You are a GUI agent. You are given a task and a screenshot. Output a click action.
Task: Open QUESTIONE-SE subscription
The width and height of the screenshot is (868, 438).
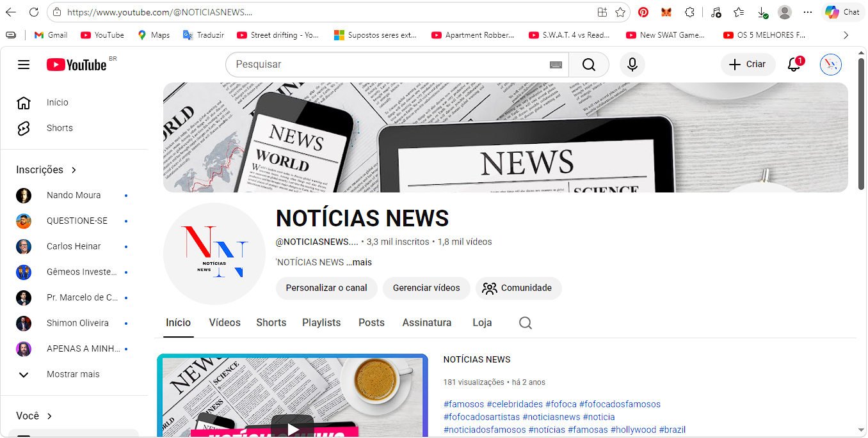[x=74, y=221]
